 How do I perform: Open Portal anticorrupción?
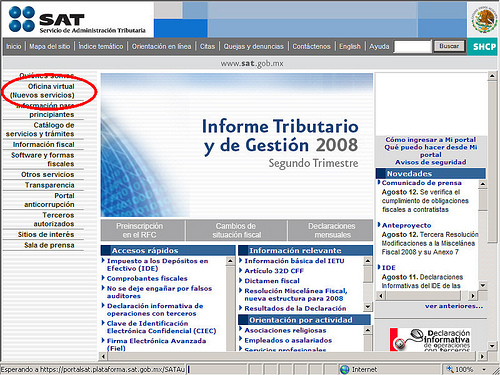point(49,200)
